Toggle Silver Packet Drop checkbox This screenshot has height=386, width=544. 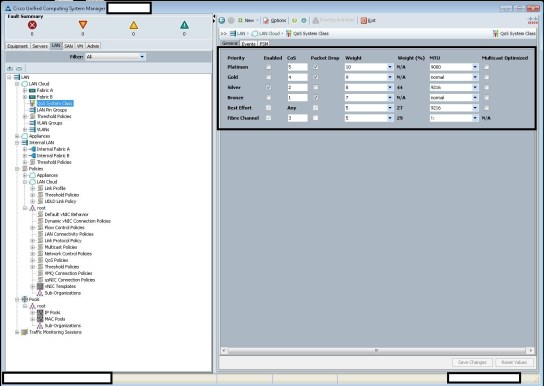click(x=315, y=87)
